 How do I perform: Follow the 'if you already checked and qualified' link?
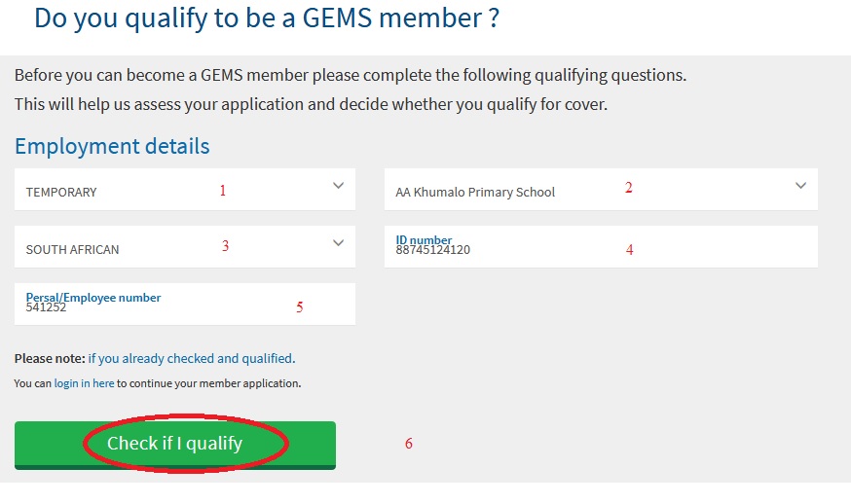[x=191, y=358]
